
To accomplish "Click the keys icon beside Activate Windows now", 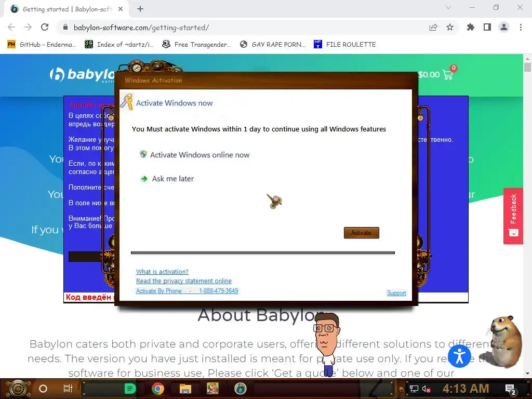I will pos(127,102).
